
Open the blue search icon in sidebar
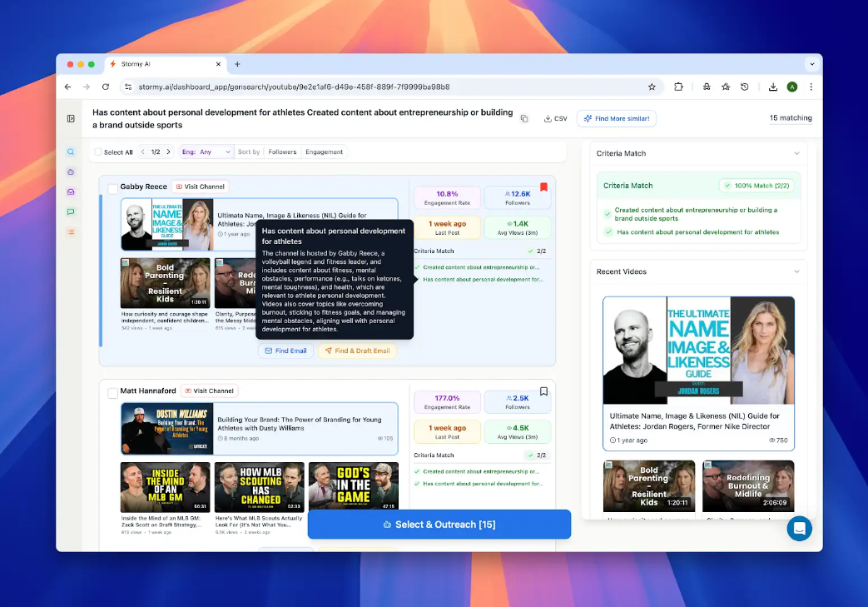71,152
